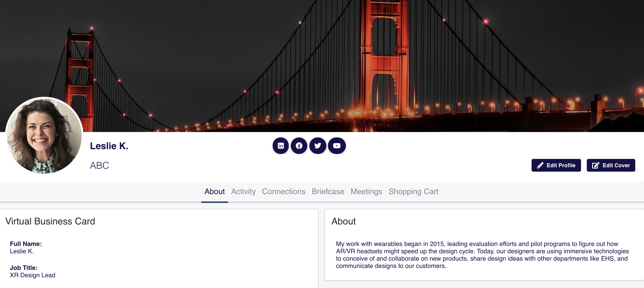Open the Shopping Cart tab

click(413, 191)
